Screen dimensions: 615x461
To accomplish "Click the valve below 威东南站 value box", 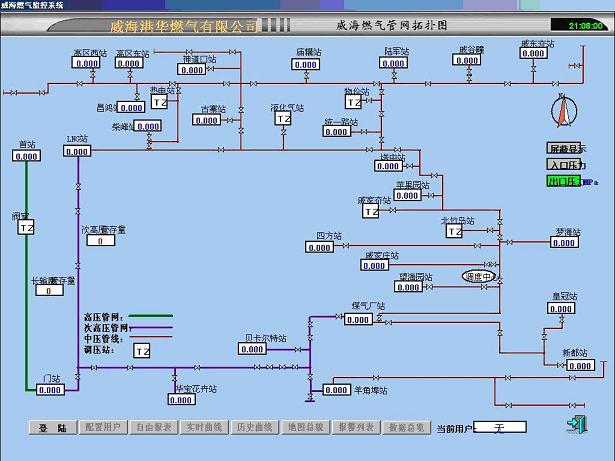I will coord(533,68).
